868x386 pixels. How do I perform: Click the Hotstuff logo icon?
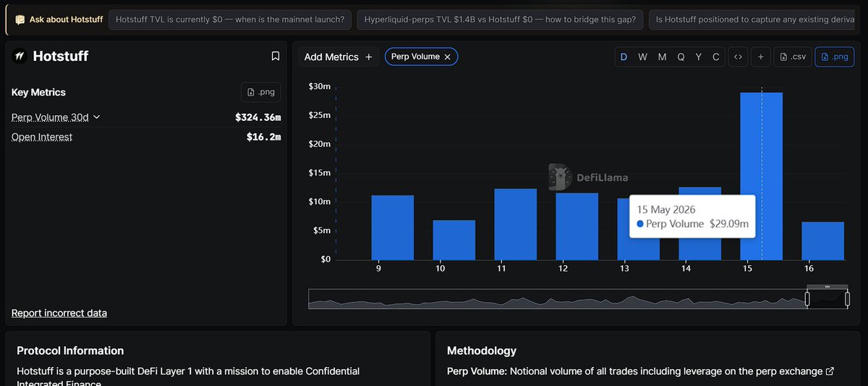[x=20, y=56]
